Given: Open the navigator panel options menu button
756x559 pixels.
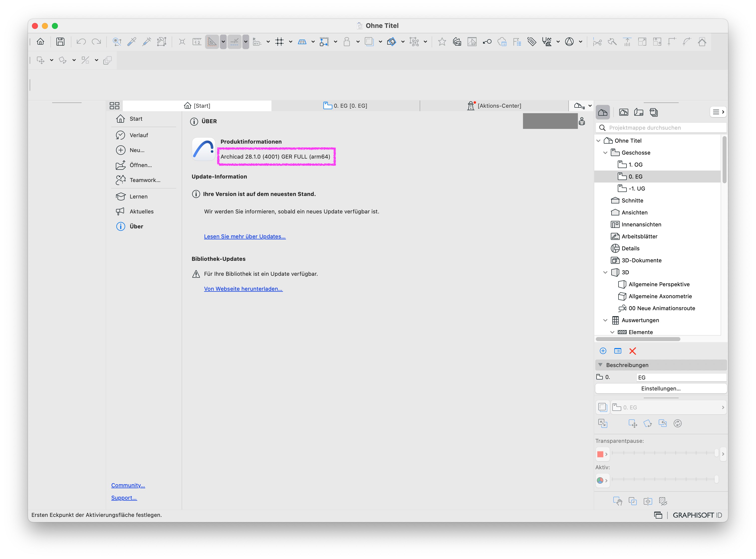Looking at the screenshot, I should pos(718,112).
